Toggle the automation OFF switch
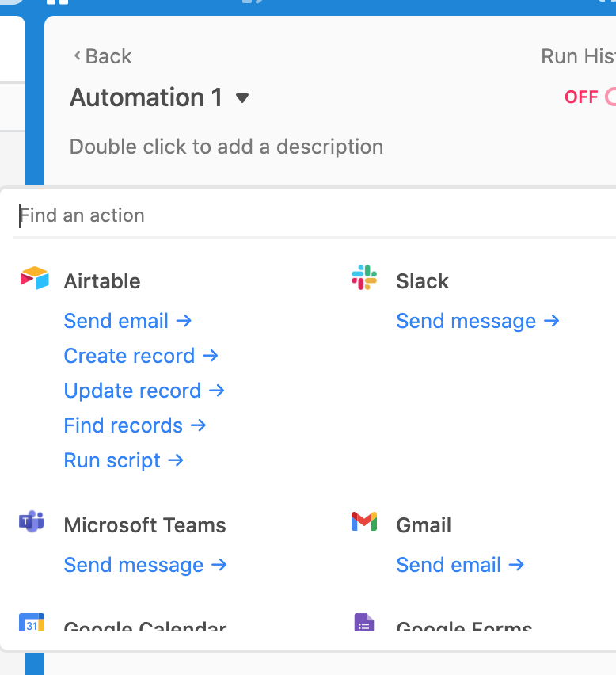 [610, 97]
